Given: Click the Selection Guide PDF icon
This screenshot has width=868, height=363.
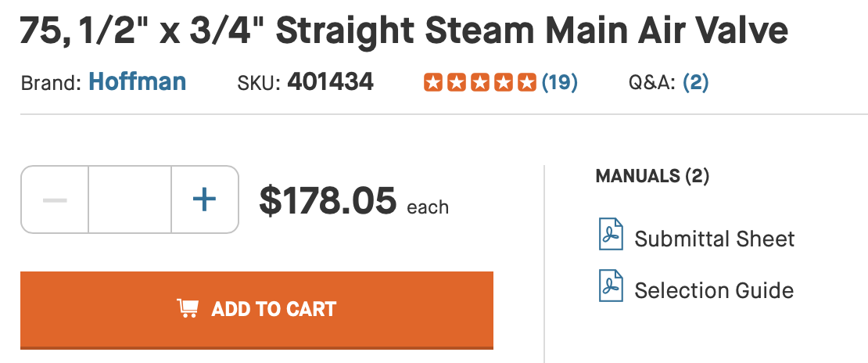Looking at the screenshot, I should tap(611, 286).
